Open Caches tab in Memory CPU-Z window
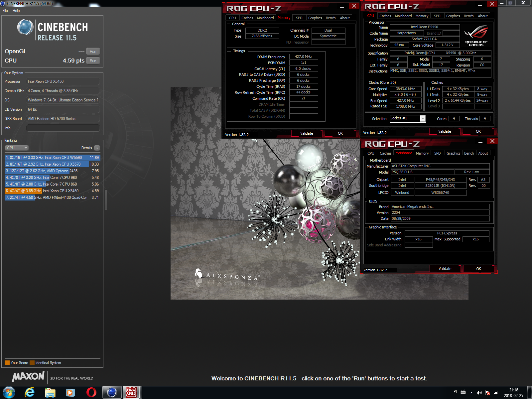The width and height of the screenshot is (532, 399). 247,18
